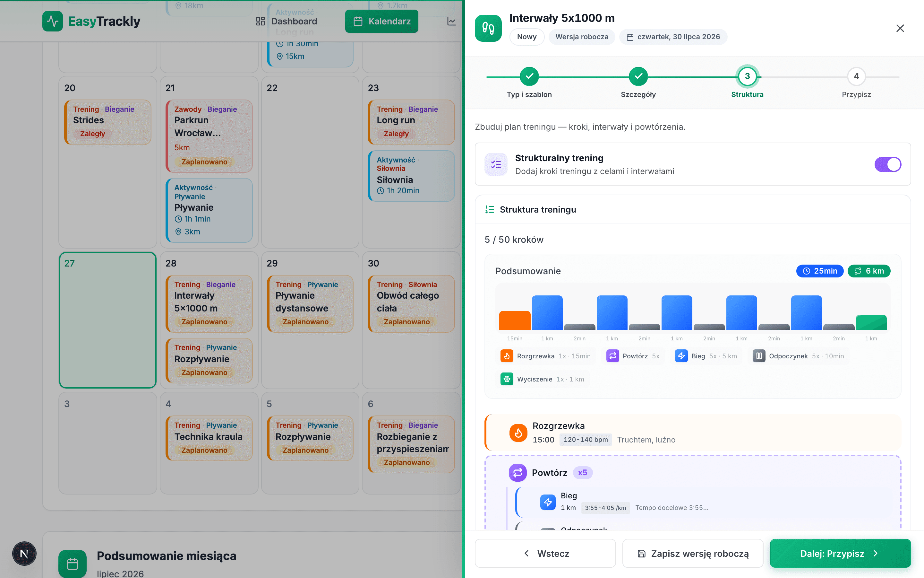Close the workout creation panel
Image resolution: width=924 pixels, height=578 pixels.
[900, 28]
